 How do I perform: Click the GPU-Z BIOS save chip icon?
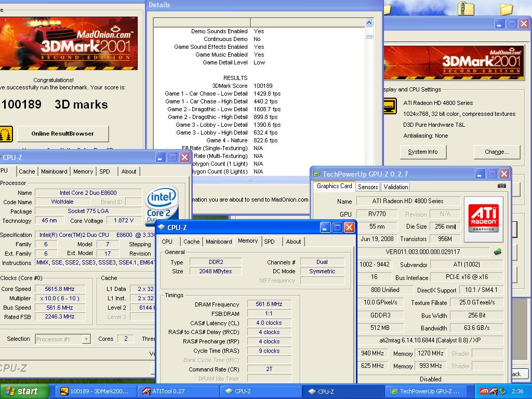[x=497, y=252]
